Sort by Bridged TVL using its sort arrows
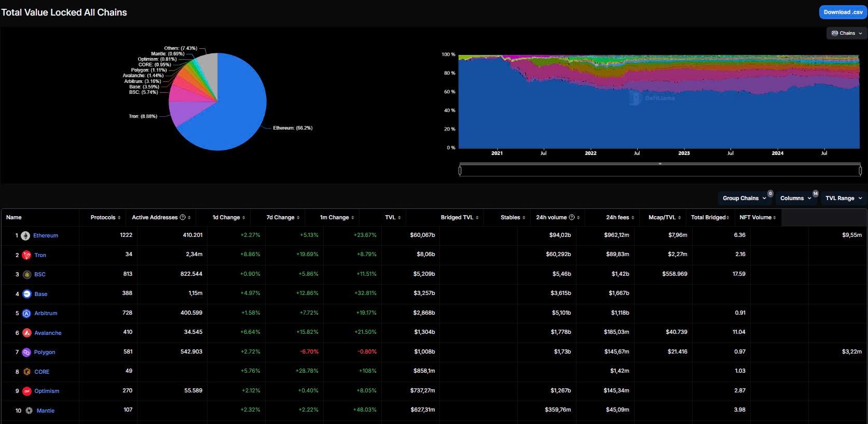The height and width of the screenshot is (424, 868). point(477,218)
